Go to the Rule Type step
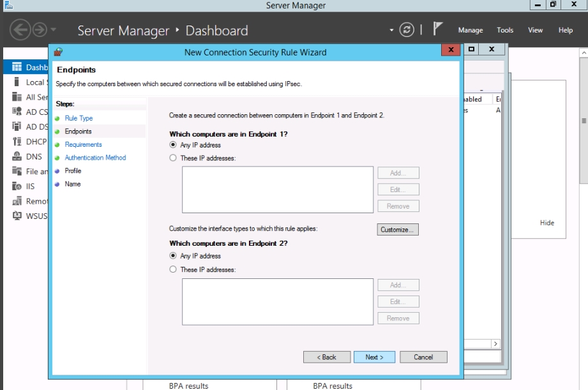588x390 pixels. point(79,118)
